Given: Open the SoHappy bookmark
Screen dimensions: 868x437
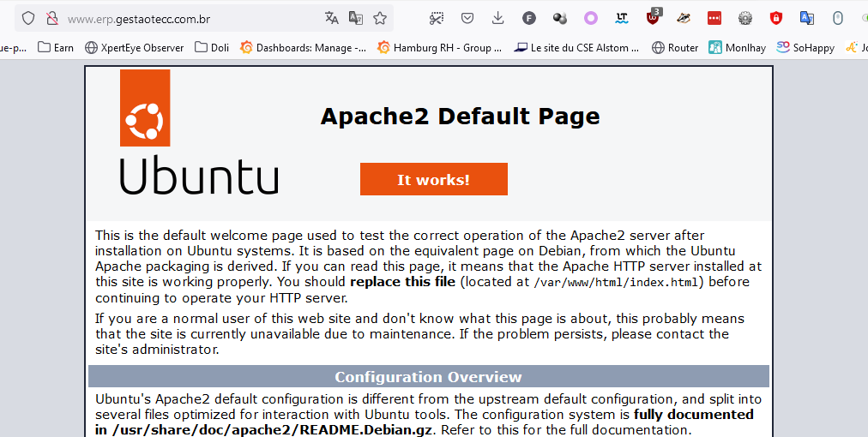Looking at the screenshot, I should [805, 48].
